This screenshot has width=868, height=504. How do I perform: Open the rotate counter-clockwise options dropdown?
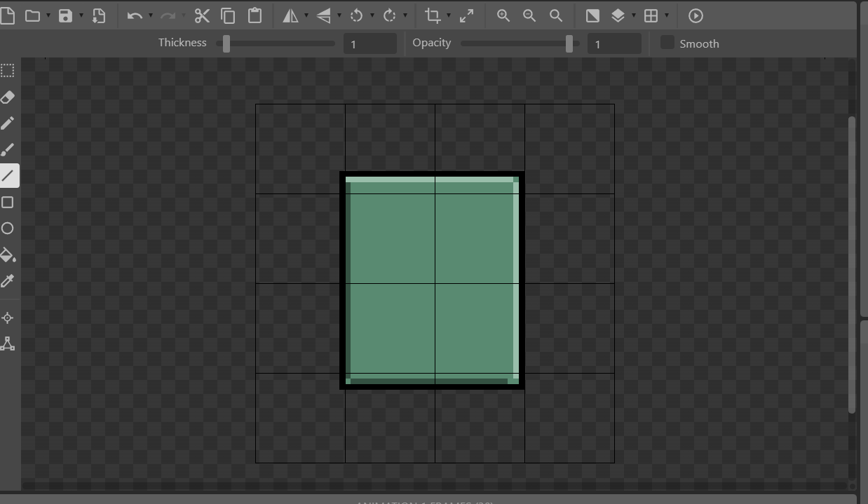(x=372, y=15)
